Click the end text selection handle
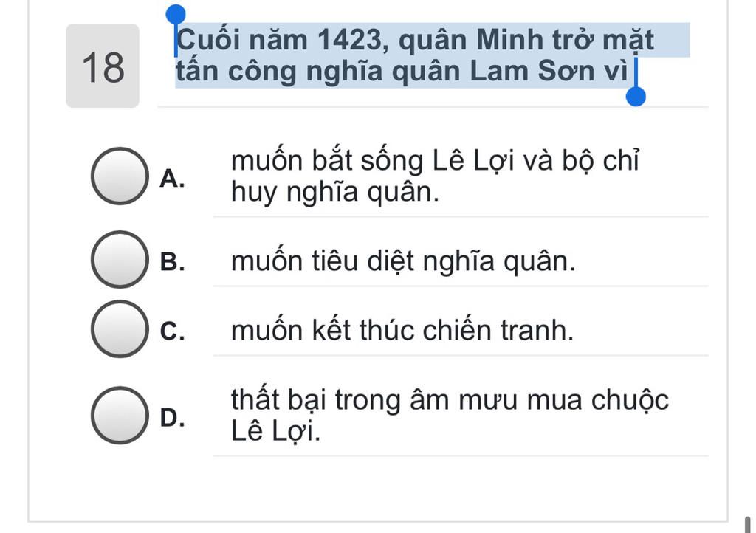The height and width of the screenshot is (533, 756). click(636, 97)
